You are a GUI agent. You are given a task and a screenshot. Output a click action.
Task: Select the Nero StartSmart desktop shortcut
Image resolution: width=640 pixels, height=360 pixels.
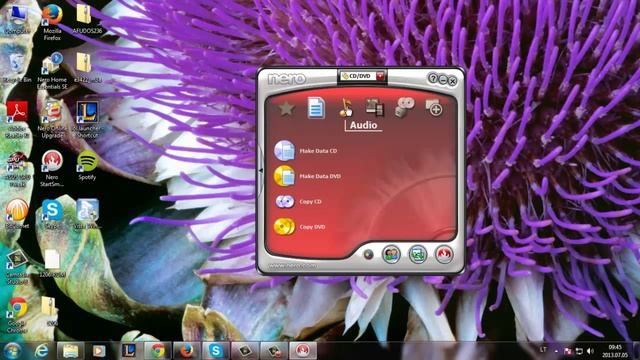click(x=52, y=169)
